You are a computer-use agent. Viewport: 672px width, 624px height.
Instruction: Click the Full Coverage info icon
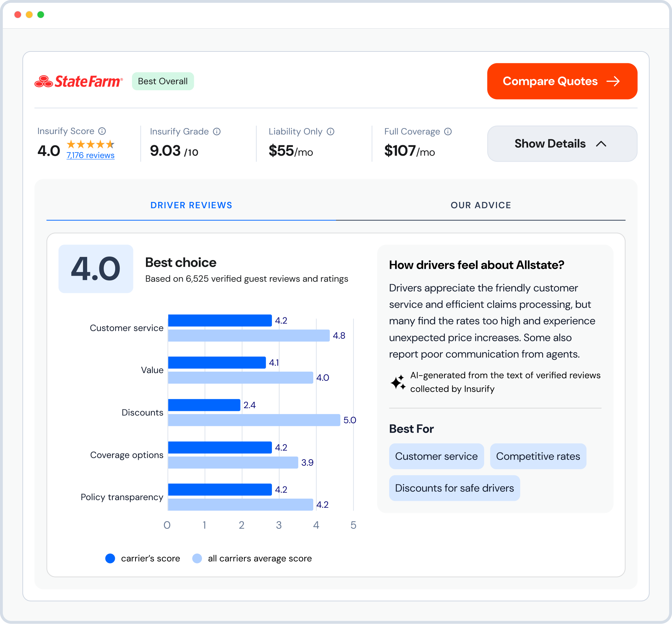(448, 131)
